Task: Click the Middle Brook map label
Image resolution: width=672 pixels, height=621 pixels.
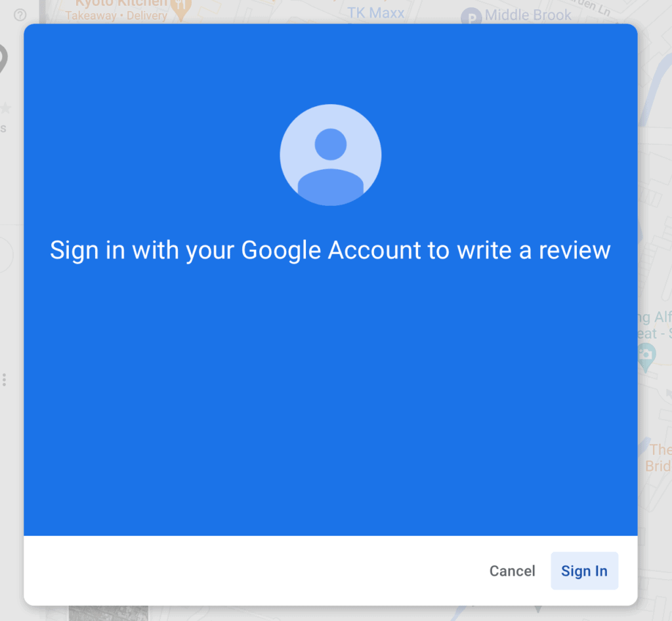Action: click(528, 15)
